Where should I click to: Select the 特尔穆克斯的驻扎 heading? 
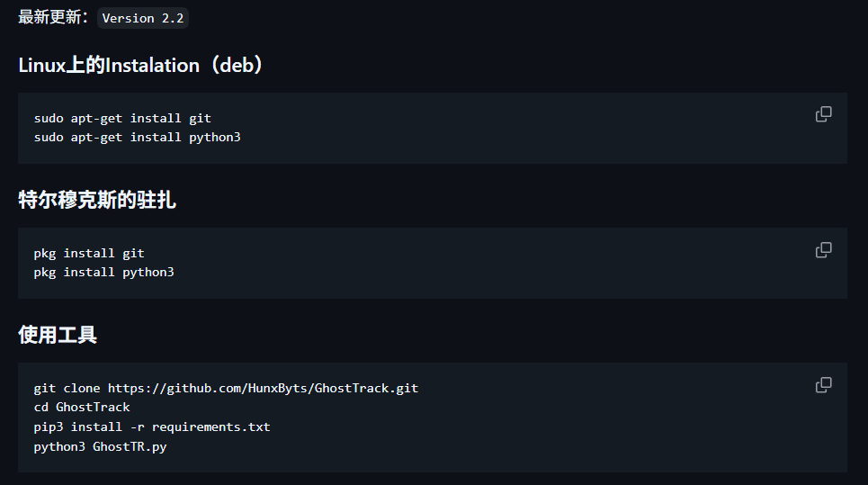click(x=97, y=201)
